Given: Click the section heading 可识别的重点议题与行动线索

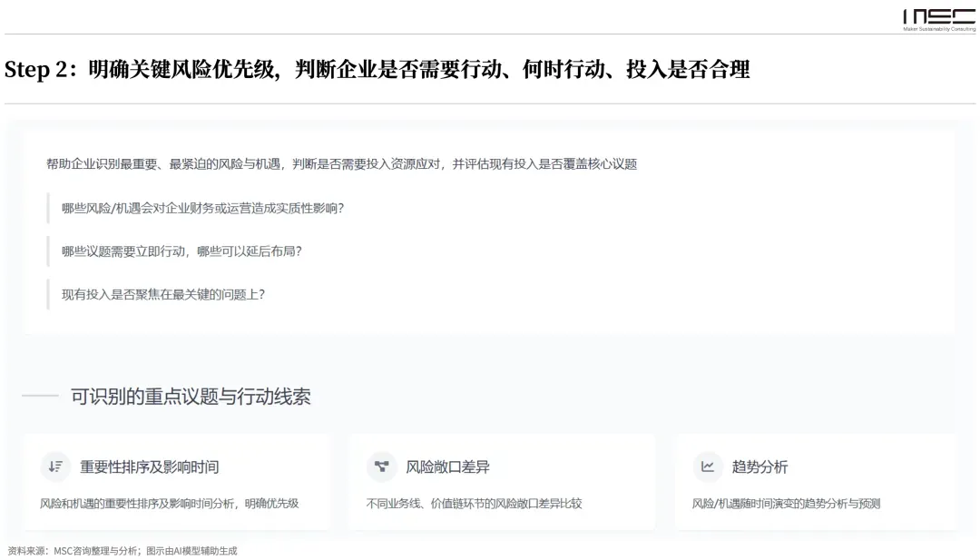Looking at the screenshot, I should 191,397.
